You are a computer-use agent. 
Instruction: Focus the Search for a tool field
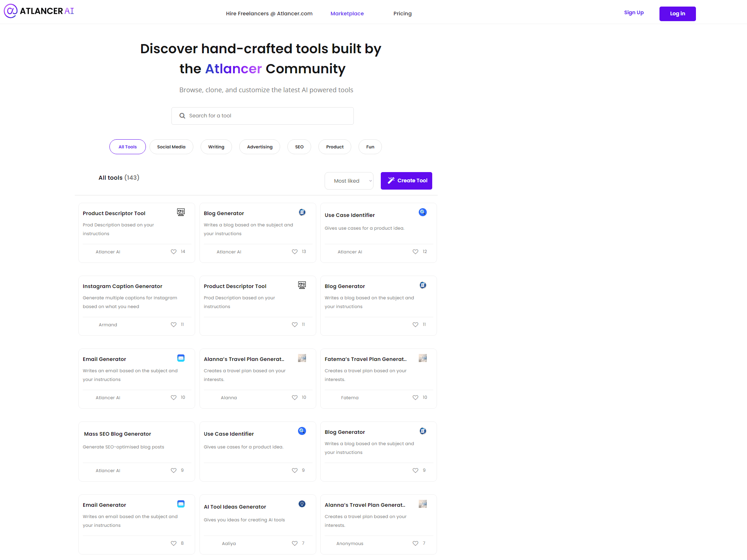click(x=263, y=116)
